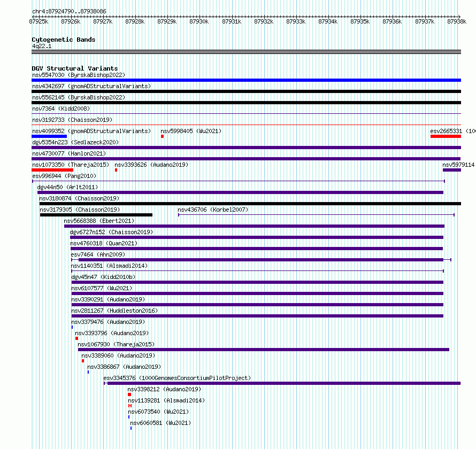Screen dimensions: 476x449
Task: Open nsv436706 (Korbel2007) label
Action: coord(213,210)
